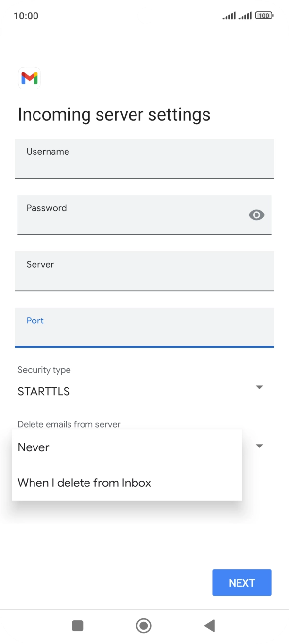Image resolution: width=289 pixels, height=644 pixels.
Task: Open the Delete emails from server dropdown
Action: 259,446
